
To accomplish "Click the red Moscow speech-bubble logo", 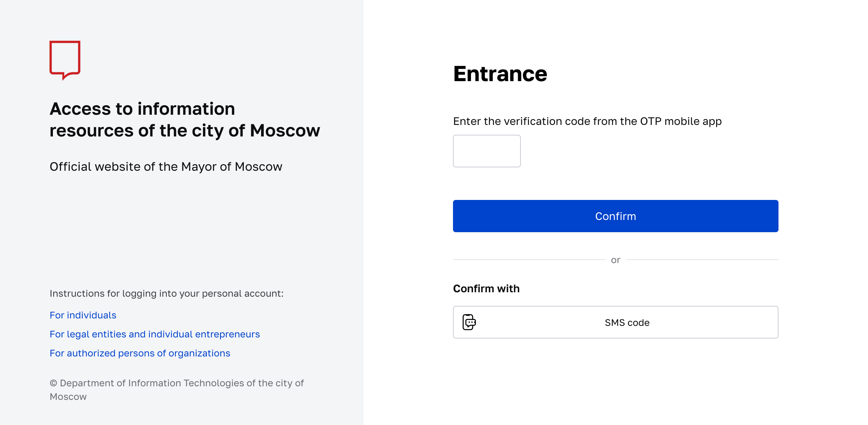I will [x=65, y=60].
